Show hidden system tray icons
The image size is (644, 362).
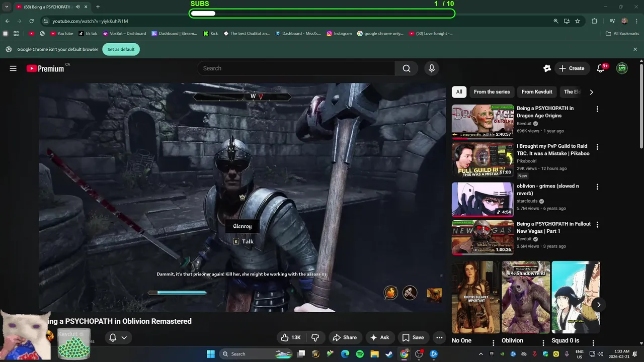click(x=480, y=354)
